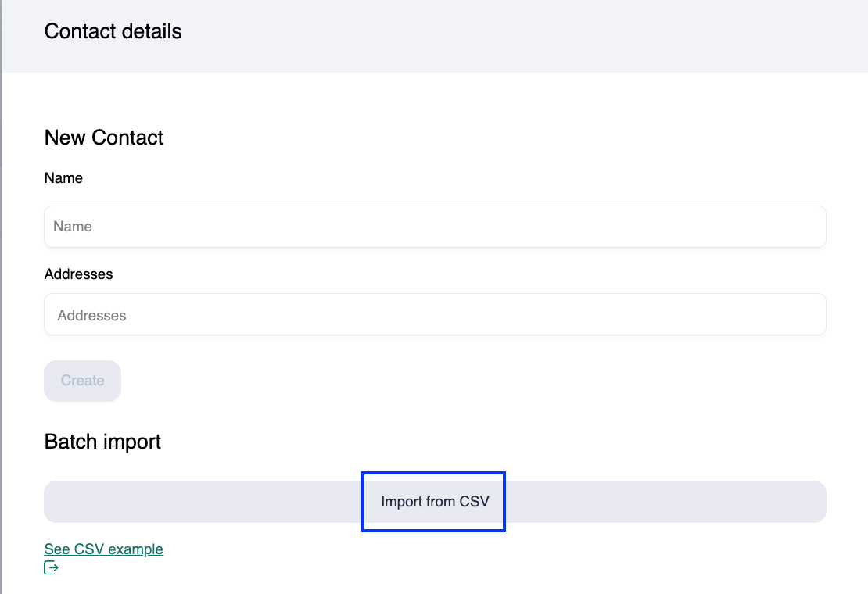Screen dimensions: 868x594
Task: Focus the Addresses text box
Action: click(435, 315)
